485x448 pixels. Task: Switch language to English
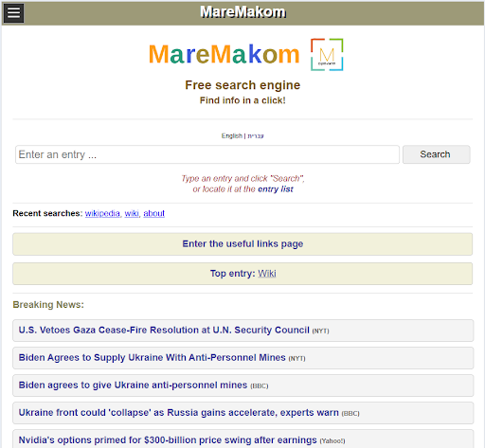click(232, 135)
